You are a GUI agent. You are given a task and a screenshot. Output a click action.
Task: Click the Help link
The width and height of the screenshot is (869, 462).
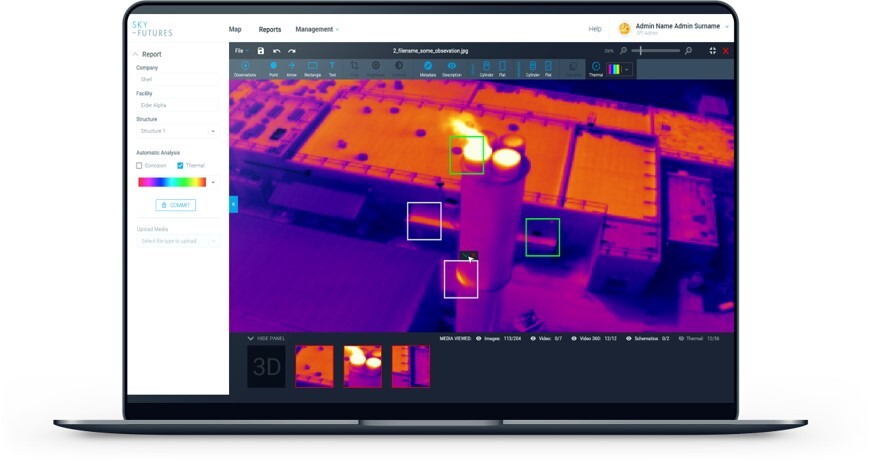(x=595, y=29)
